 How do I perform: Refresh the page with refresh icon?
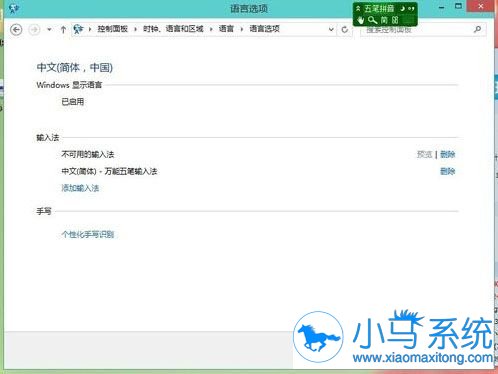[x=345, y=29]
